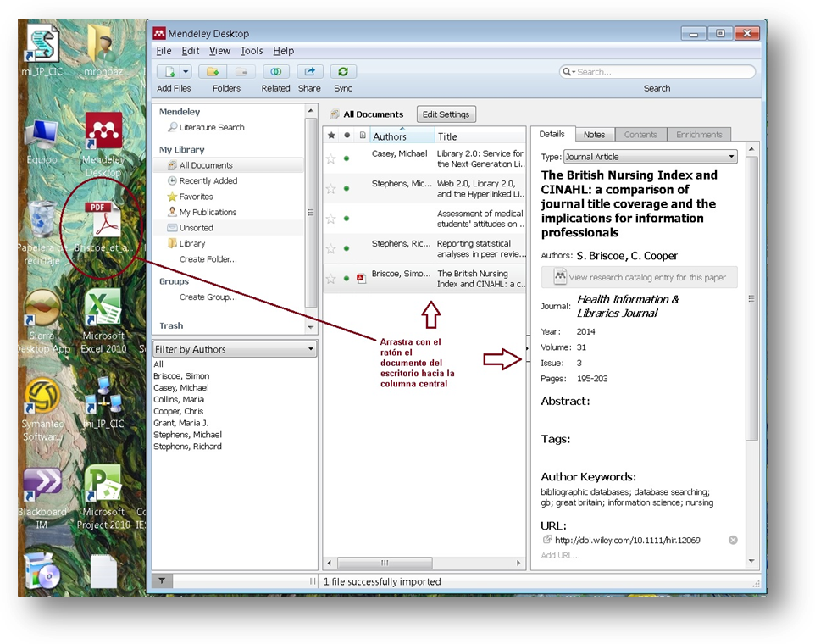The width and height of the screenshot is (815, 644).
Task: Click View research catalog entry button
Action: (x=640, y=277)
